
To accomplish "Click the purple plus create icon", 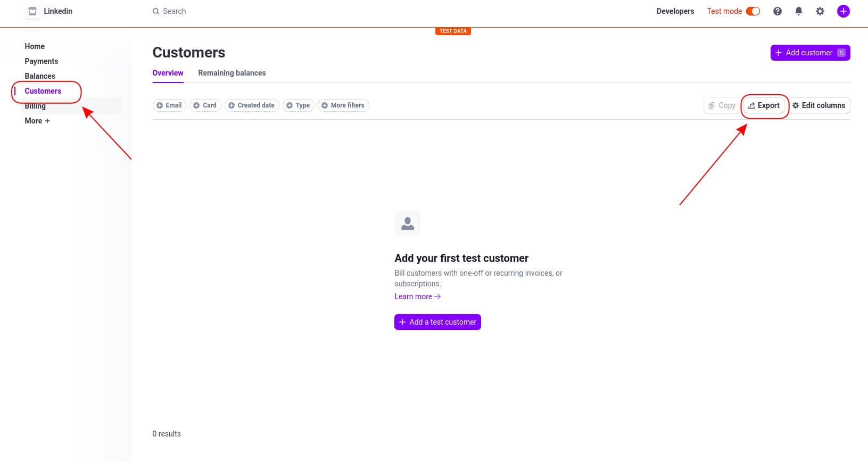I will [x=844, y=11].
